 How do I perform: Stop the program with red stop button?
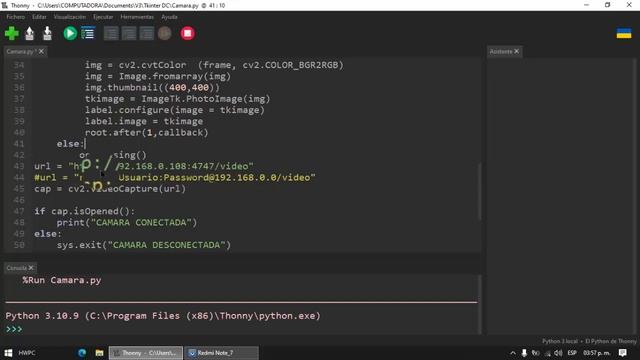click(188, 33)
